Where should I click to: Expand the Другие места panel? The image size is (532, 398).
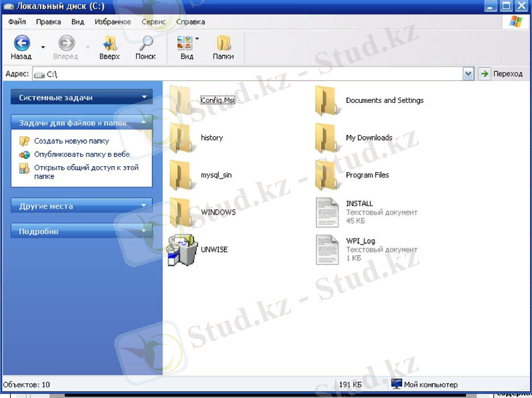point(82,206)
